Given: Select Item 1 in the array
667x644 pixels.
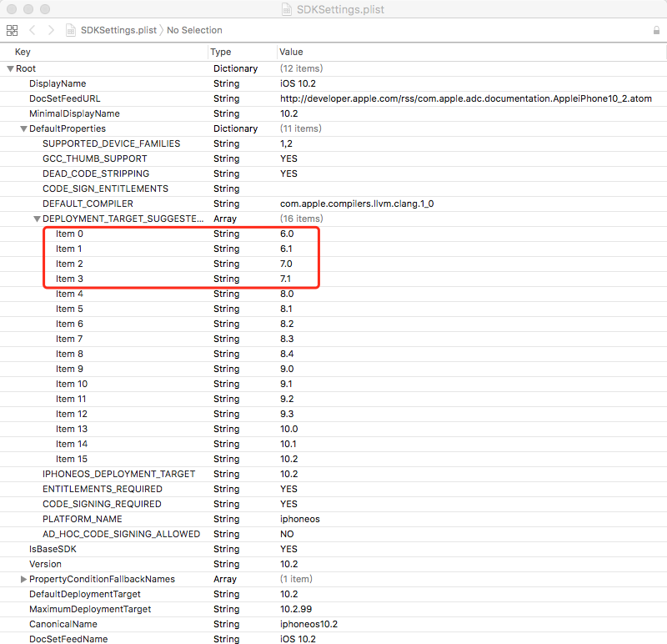Looking at the screenshot, I should (x=68, y=249).
